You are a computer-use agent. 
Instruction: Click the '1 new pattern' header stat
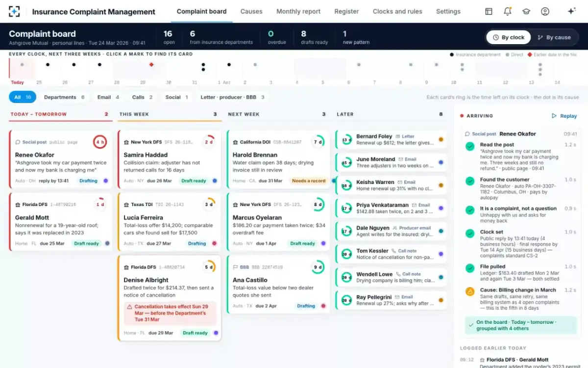(x=356, y=37)
